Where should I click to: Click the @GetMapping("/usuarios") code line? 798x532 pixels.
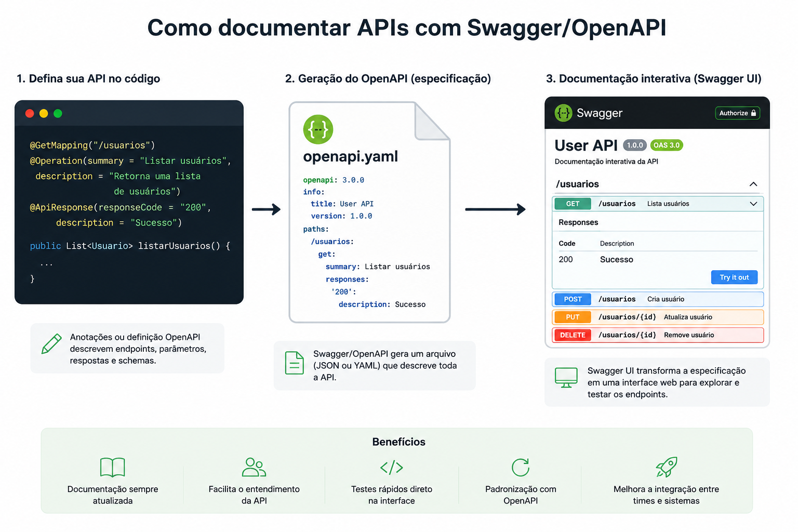92,145
